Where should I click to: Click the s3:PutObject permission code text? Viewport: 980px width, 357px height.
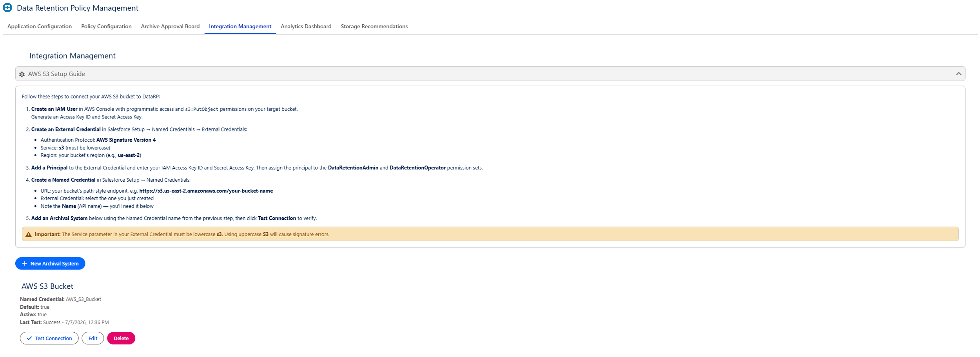(x=201, y=109)
